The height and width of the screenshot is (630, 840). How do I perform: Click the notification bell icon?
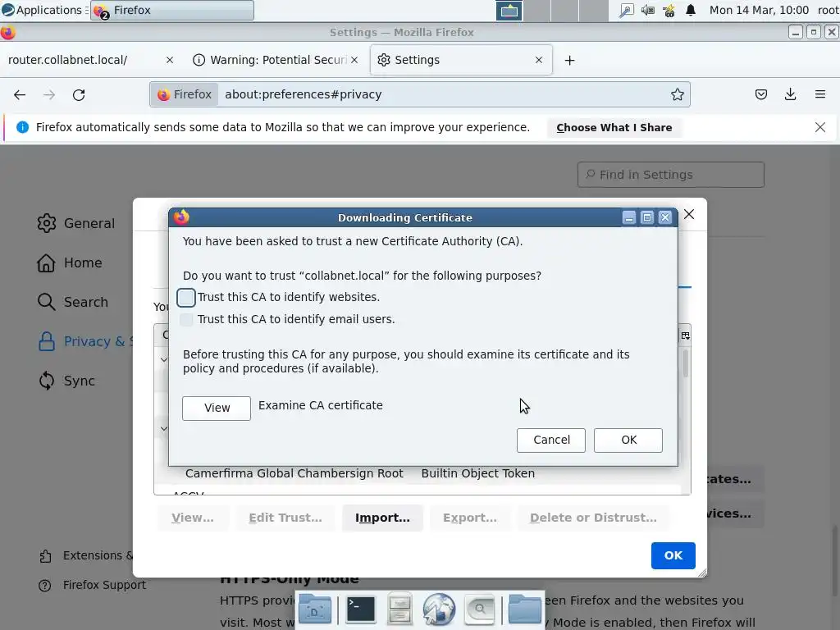point(691,10)
